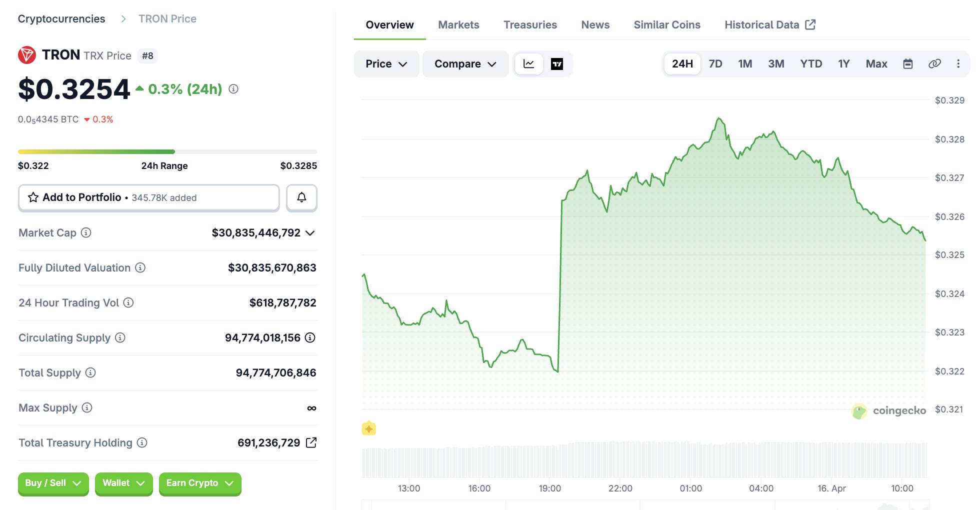Click the 24h Range gradient bar
The height and width of the screenshot is (510, 980).
click(x=167, y=151)
